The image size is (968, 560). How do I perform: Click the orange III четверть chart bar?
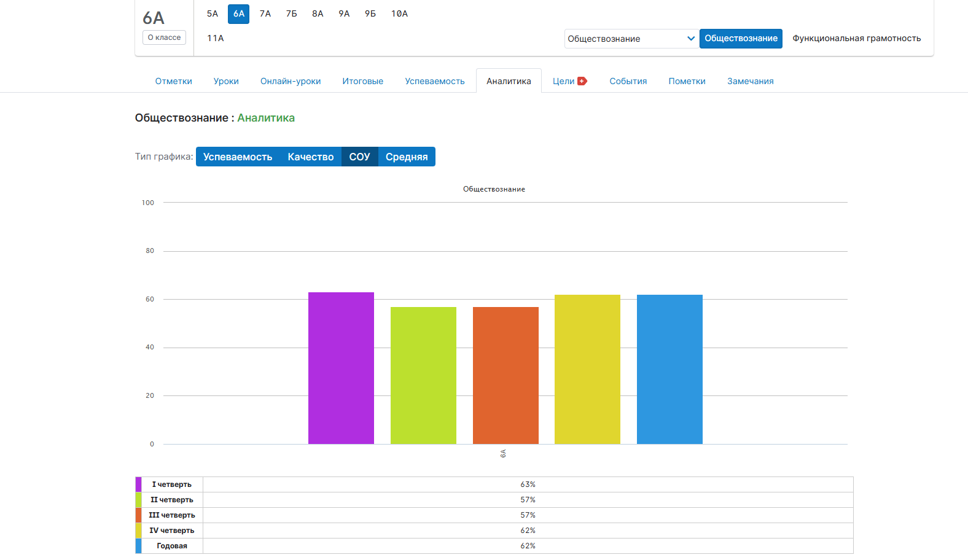505,375
